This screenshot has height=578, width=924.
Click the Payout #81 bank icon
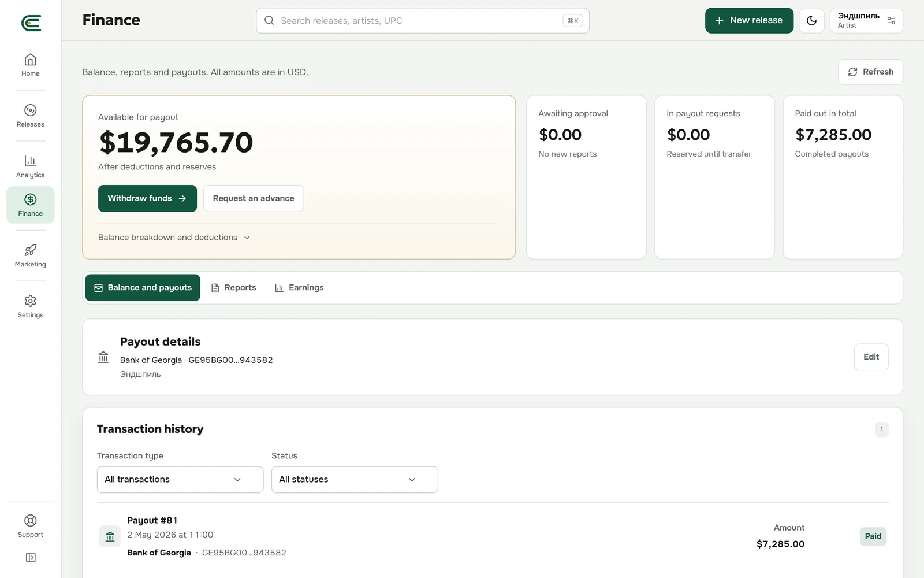pos(110,536)
